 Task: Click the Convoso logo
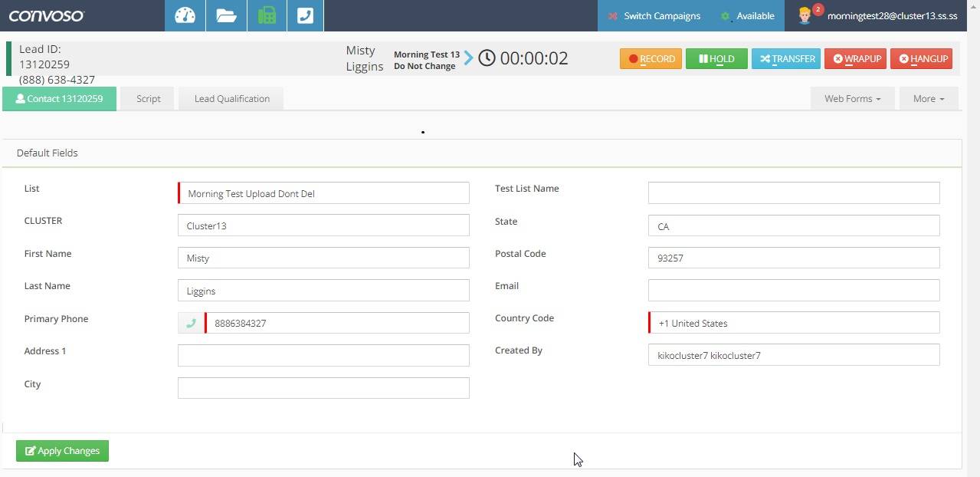[x=44, y=15]
